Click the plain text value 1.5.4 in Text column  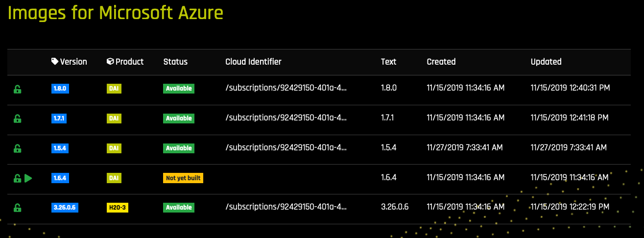[x=389, y=148]
